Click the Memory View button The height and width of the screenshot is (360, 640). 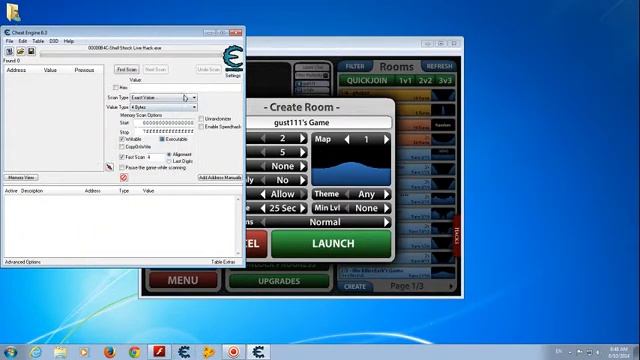click(x=21, y=178)
